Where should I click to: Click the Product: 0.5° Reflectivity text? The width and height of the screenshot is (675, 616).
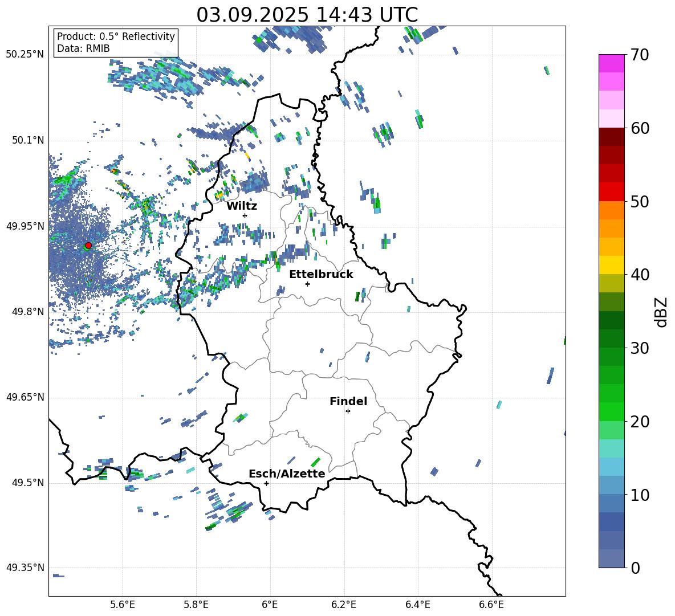coord(116,36)
